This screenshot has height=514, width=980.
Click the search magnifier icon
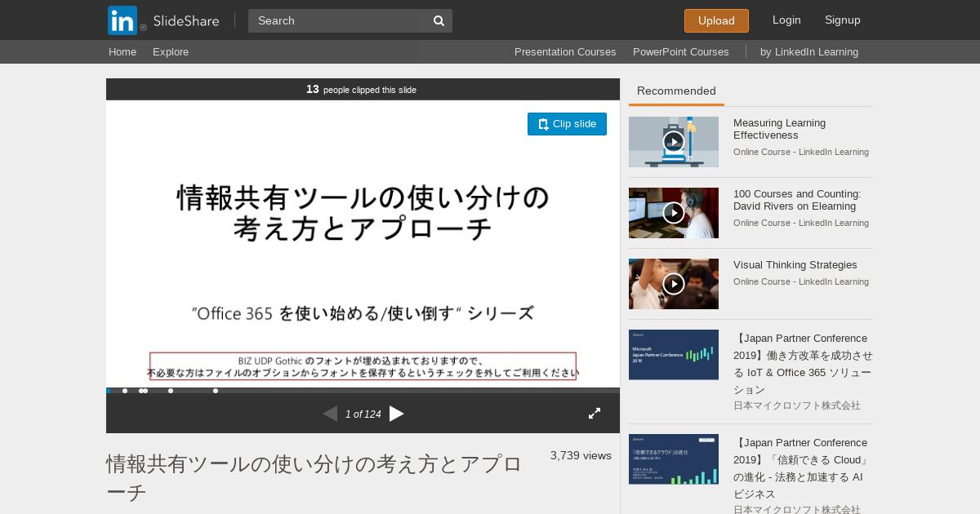click(439, 20)
